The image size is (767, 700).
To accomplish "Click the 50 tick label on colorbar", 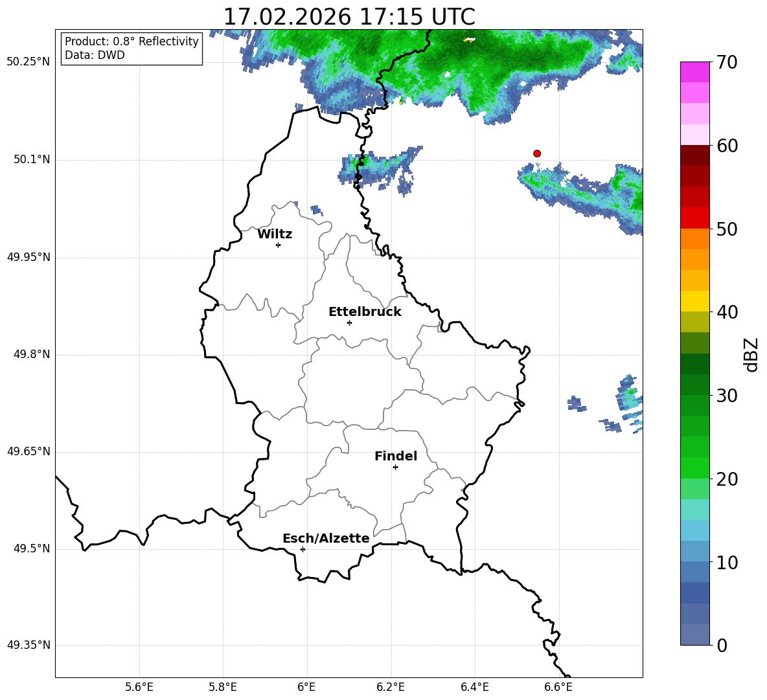I will 727,229.
